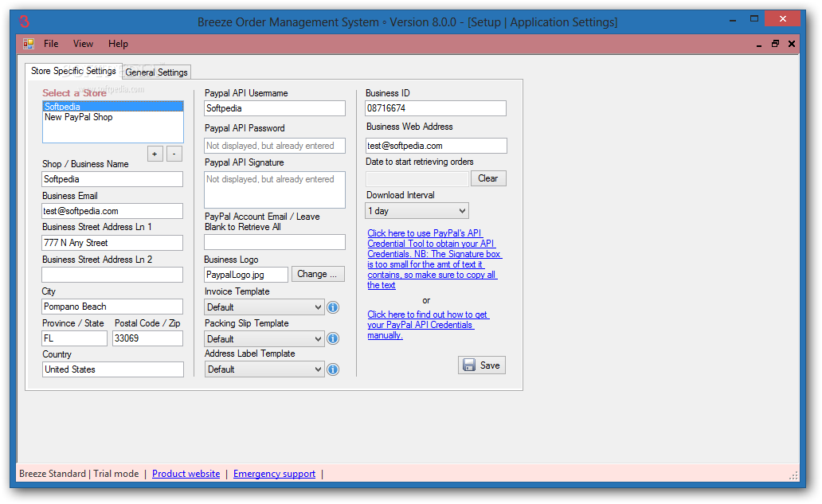Screen dimensions: 822x504
Task: Click the window resize grip in status bar
Action: (793, 475)
